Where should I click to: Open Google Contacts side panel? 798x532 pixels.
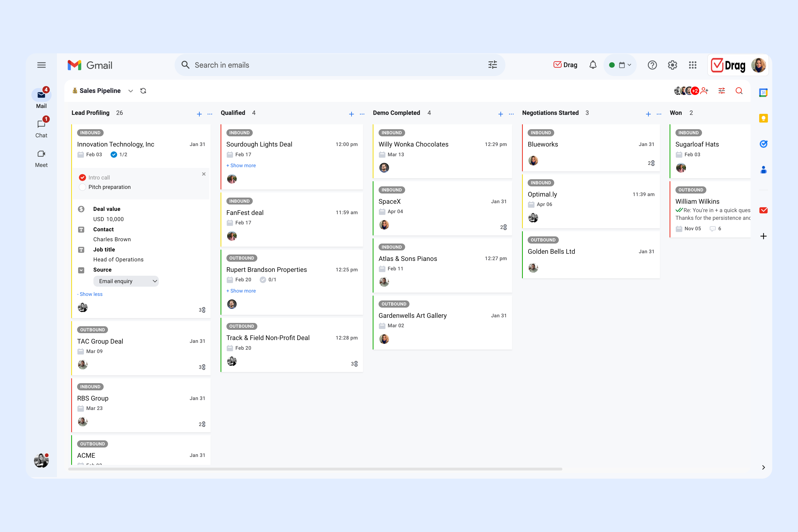pyautogui.click(x=763, y=169)
